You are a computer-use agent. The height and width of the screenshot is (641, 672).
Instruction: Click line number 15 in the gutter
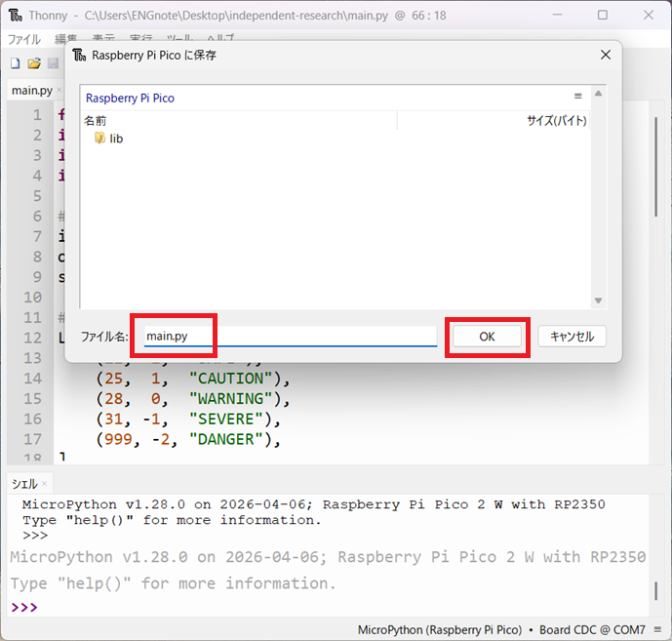pyautogui.click(x=32, y=399)
